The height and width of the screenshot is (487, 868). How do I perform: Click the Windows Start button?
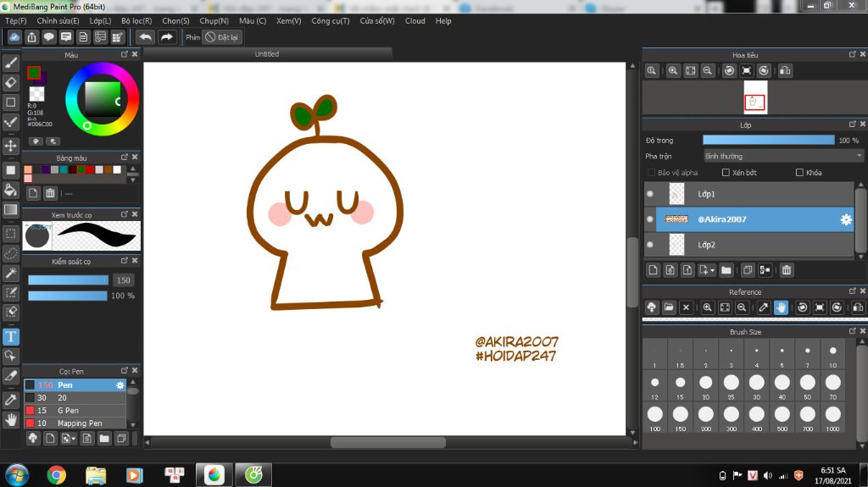[x=17, y=475]
